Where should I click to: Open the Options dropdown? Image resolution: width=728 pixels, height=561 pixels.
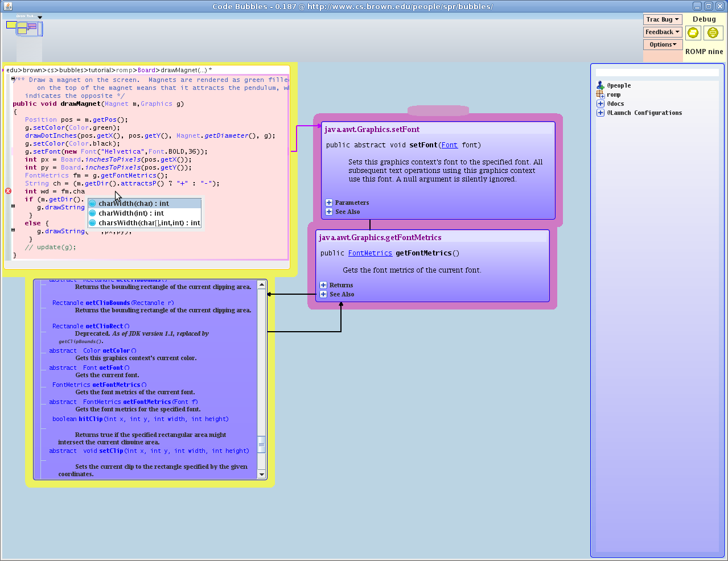pyautogui.click(x=663, y=44)
